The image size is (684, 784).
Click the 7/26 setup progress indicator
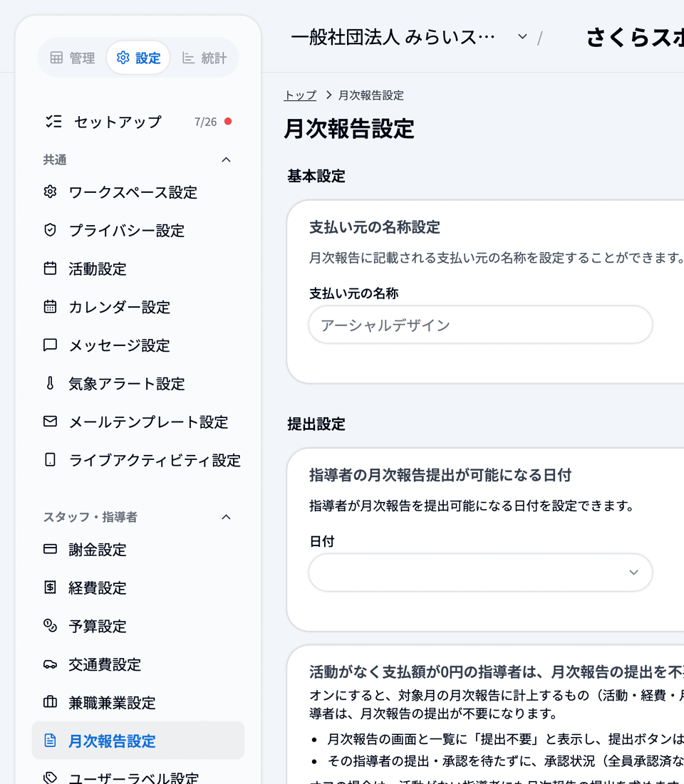pyautogui.click(x=205, y=122)
